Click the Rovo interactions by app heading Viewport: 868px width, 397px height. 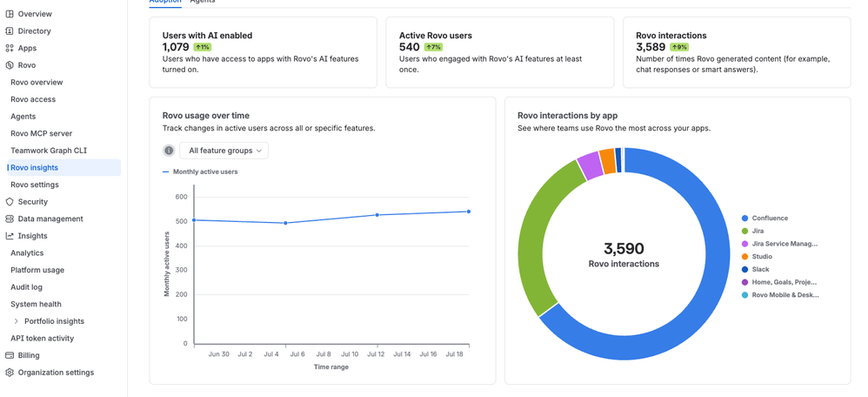(567, 116)
